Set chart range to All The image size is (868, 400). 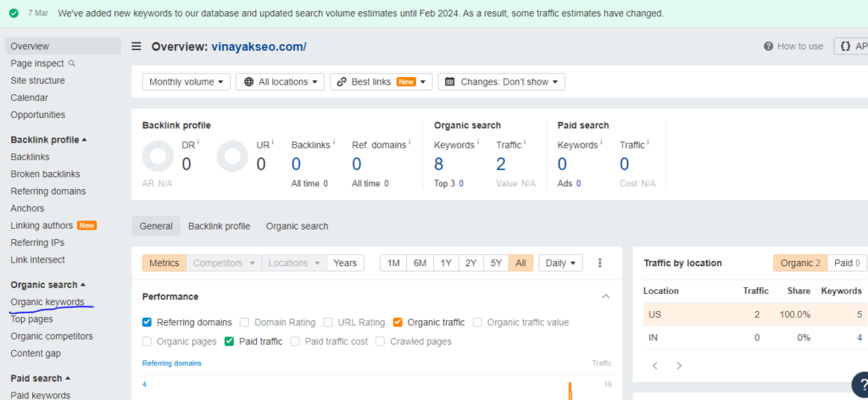[x=521, y=264]
